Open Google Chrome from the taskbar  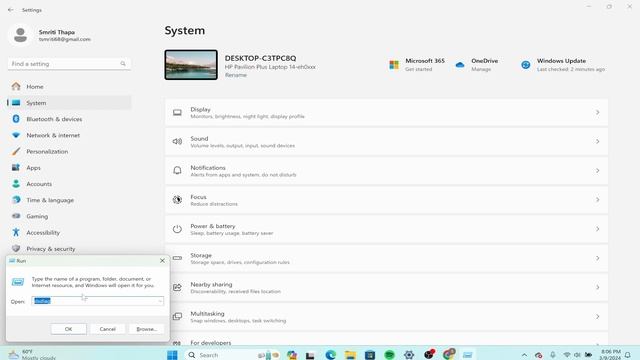pos(449,354)
